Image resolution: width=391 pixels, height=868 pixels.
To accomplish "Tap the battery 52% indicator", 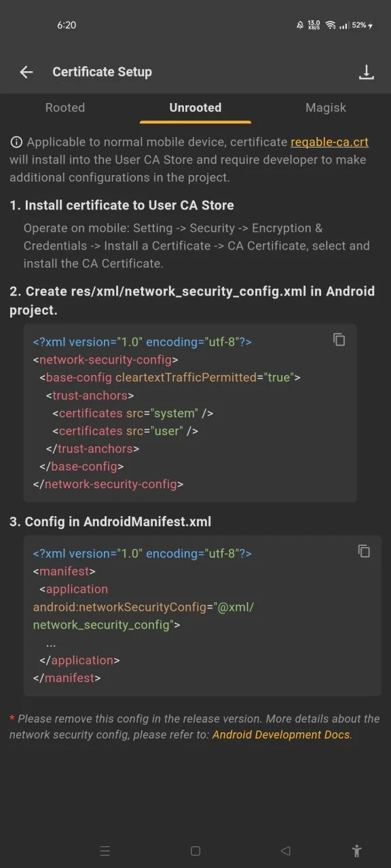I will 362,25.
